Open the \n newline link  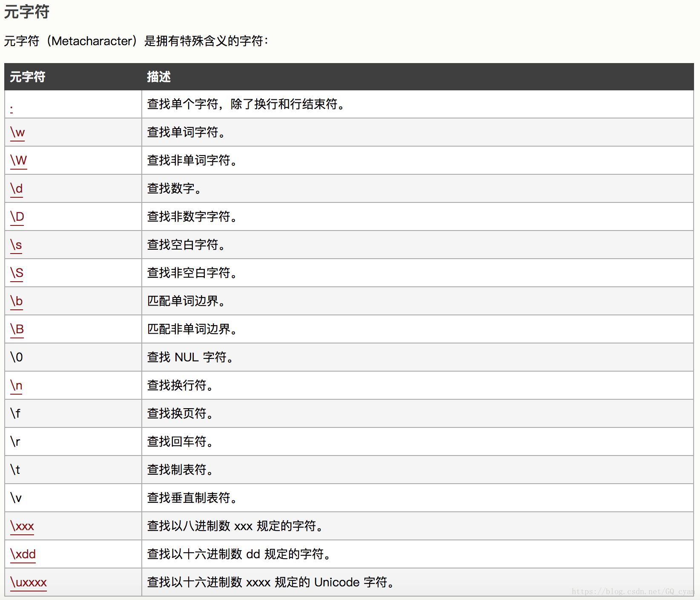pos(16,386)
